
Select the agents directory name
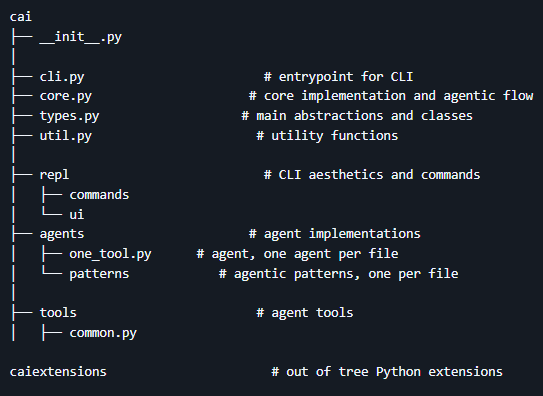pyautogui.click(x=62, y=234)
